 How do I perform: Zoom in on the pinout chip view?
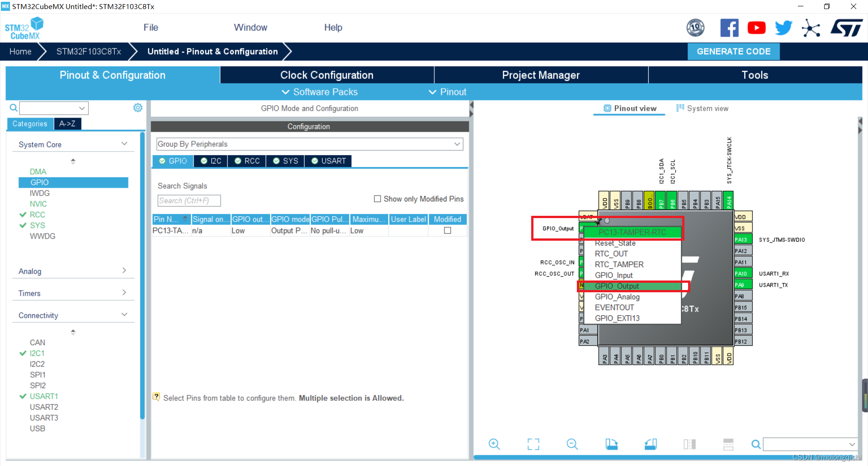[x=494, y=444]
